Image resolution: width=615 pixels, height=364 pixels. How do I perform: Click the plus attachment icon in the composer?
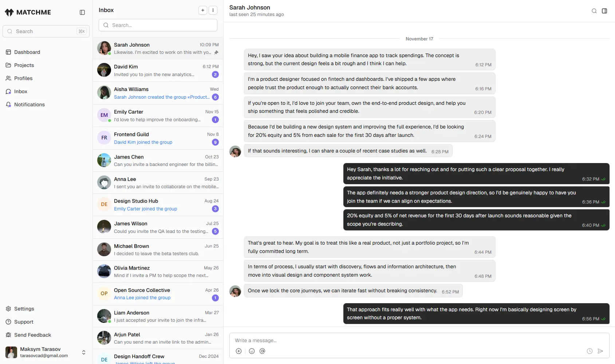pos(239,351)
